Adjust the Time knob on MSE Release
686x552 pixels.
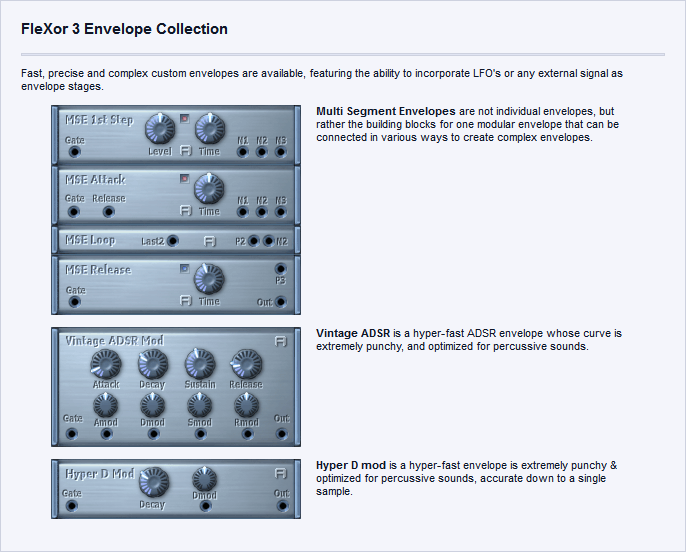click(x=209, y=279)
